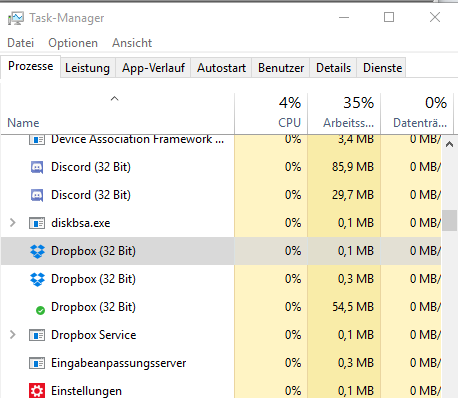Click the Dropbox icon in the highlighted row
458x398 pixels.
click(37, 251)
